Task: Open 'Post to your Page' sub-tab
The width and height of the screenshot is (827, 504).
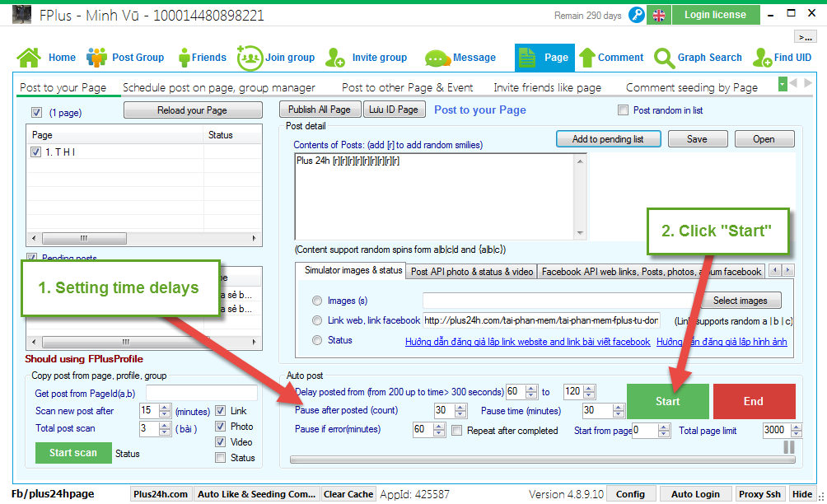Action: click(x=63, y=87)
